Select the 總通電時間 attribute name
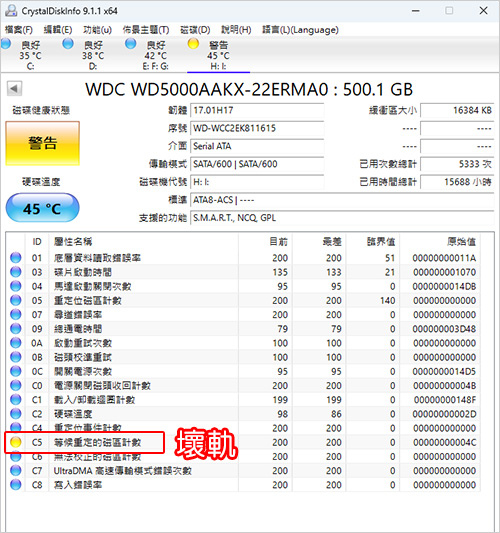Image resolution: width=500 pixels, height=533 pixels. 78,329
